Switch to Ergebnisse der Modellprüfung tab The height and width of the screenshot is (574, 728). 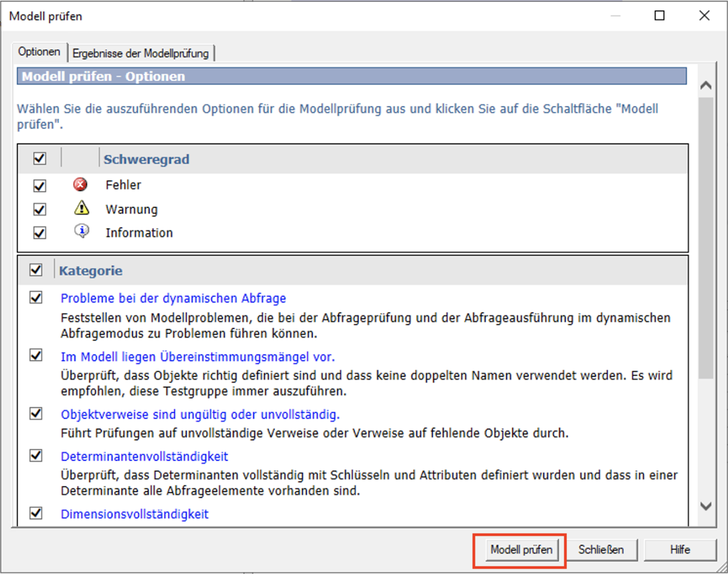[141, 53]
